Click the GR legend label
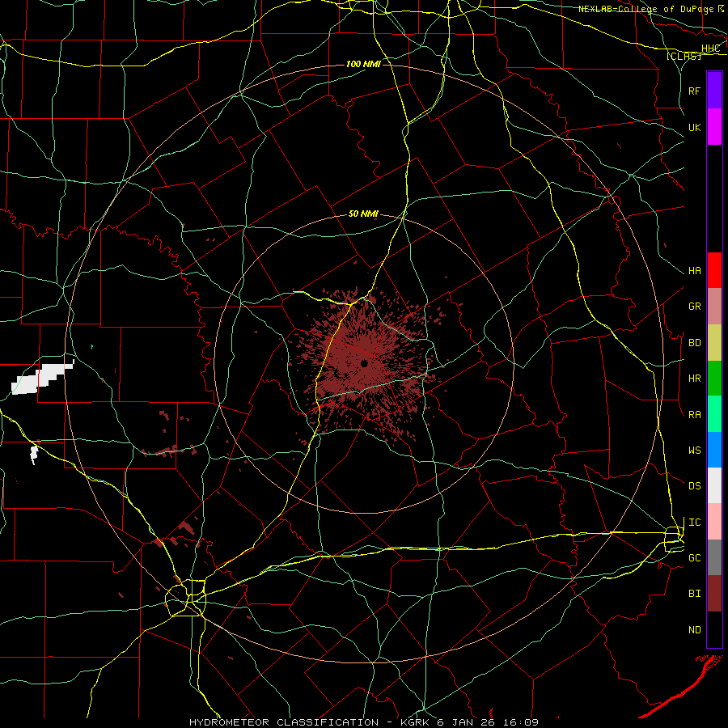This screenshot has width=728, height=728. click(694, 307)
